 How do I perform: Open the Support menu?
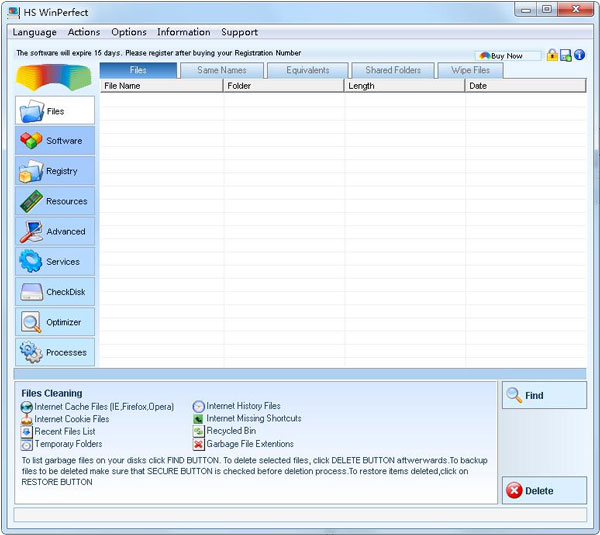240,32
